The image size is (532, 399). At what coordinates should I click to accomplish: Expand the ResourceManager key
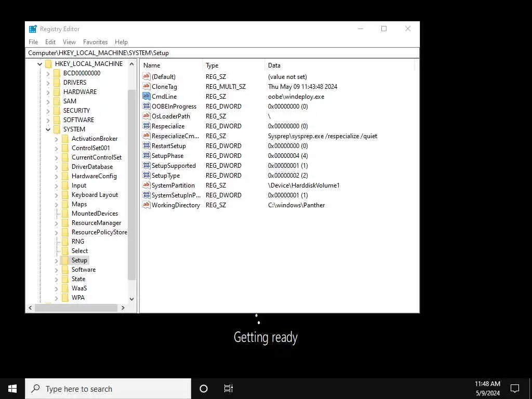coord(56,223)
